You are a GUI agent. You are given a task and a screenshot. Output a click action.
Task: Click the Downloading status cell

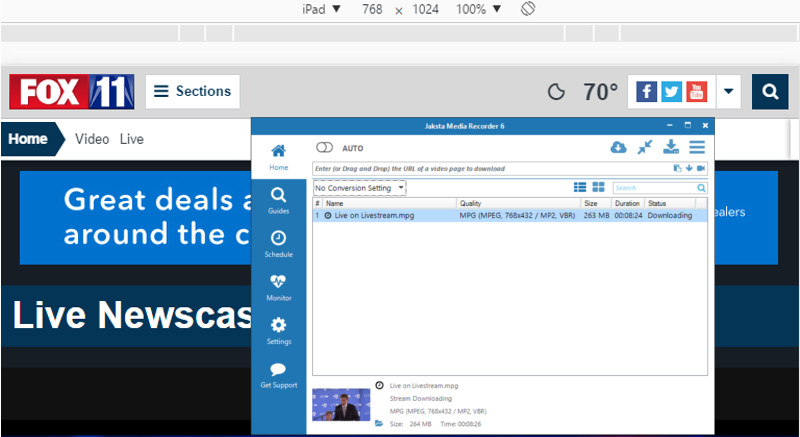(x=670, y=216)
